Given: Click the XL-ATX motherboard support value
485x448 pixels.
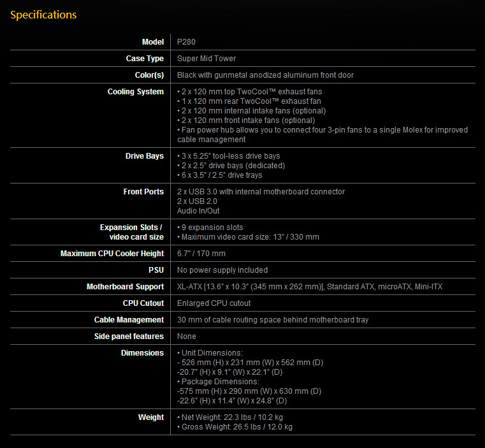Looking at the screenshot, I should 310,287.
